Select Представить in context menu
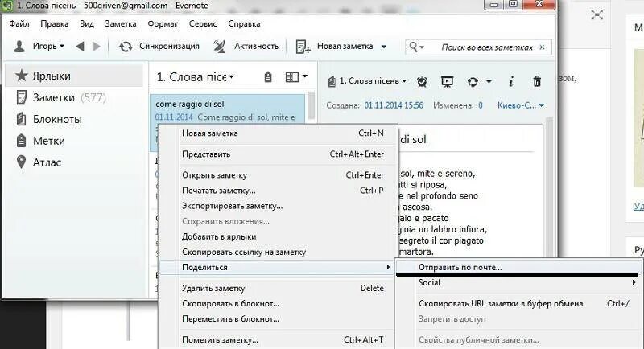This screenshot has width=644, height=349. point(278,154)
